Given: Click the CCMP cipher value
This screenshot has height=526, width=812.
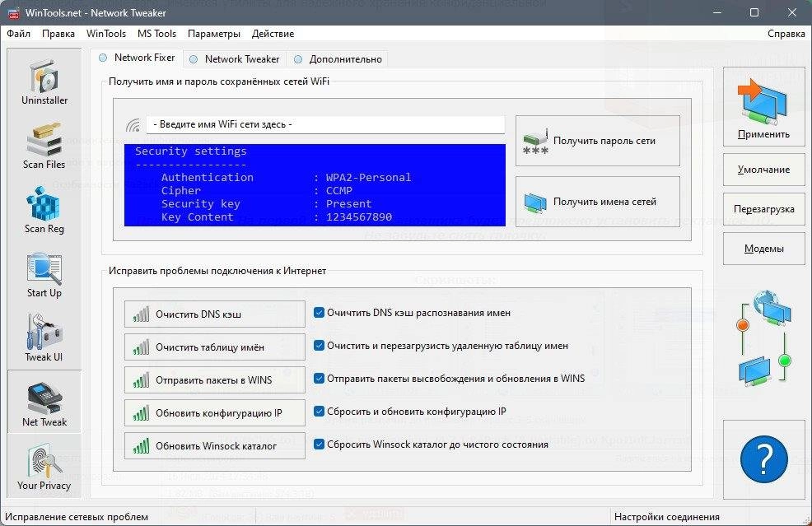Looking at the screenshot, I should point(339,190).
